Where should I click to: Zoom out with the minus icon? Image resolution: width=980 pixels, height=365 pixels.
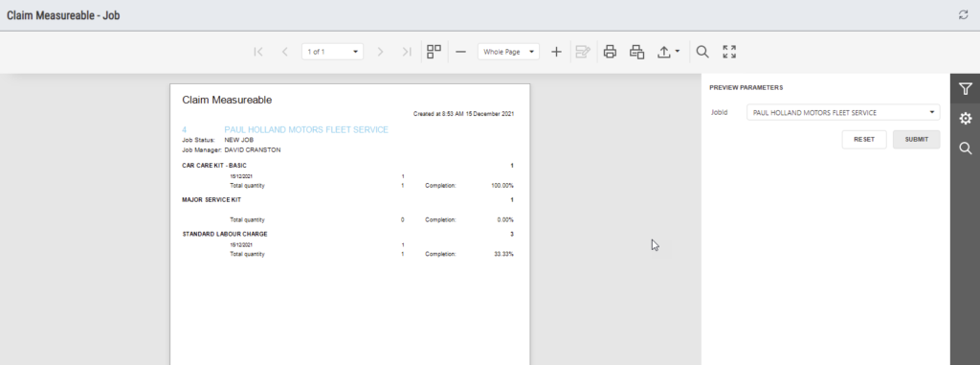point(460,52)
